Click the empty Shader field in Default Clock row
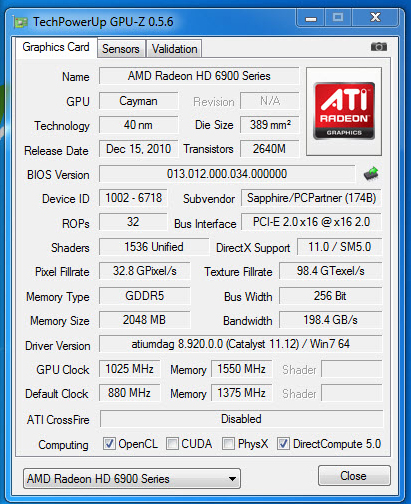The height and width of the screenshot is (504, 411). point(352,393)
